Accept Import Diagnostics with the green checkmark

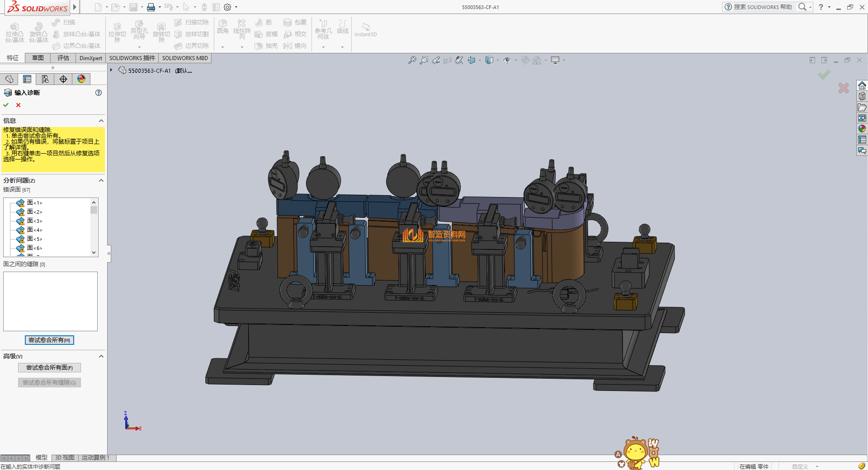[6, 105]
